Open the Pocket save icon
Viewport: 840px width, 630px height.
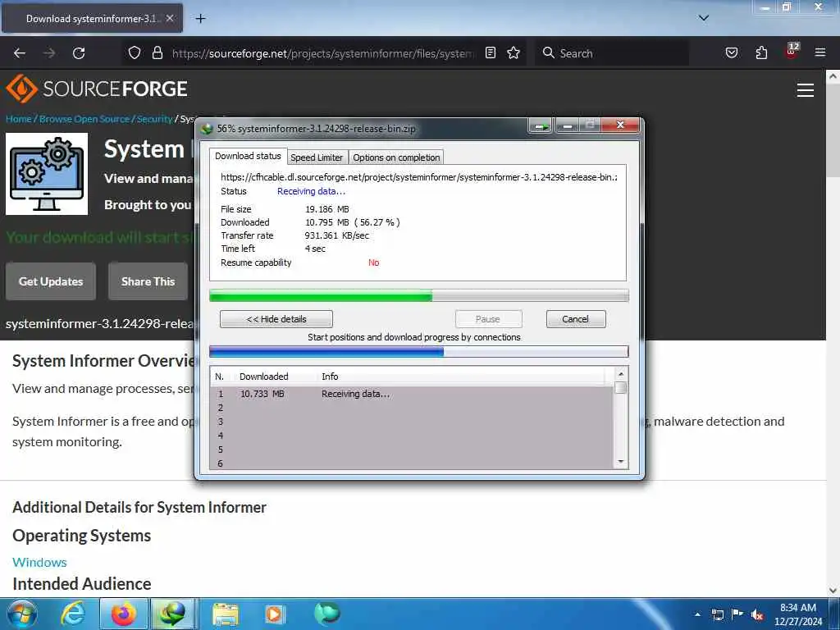tap(731, 52)
